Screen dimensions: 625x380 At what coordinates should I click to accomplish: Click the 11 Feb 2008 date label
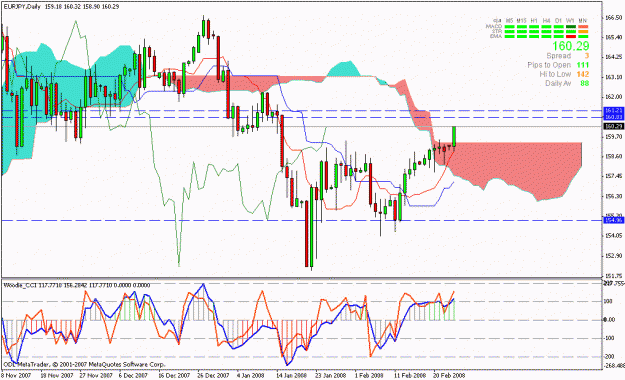pyautogui.click(x=410, y=376)
